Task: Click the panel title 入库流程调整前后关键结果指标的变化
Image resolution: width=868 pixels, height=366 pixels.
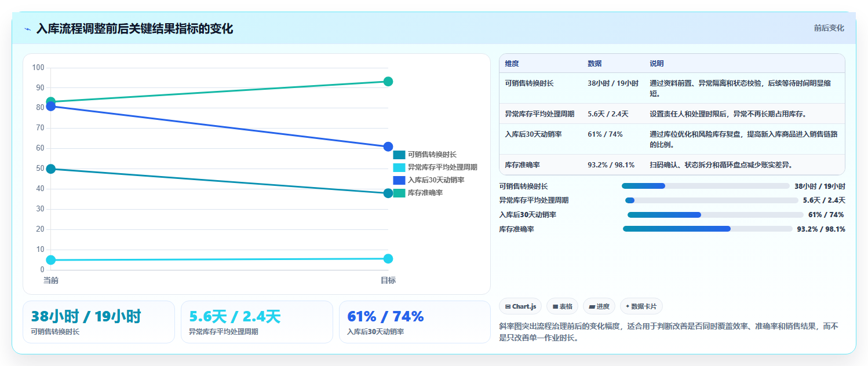Action: (134, 28)
